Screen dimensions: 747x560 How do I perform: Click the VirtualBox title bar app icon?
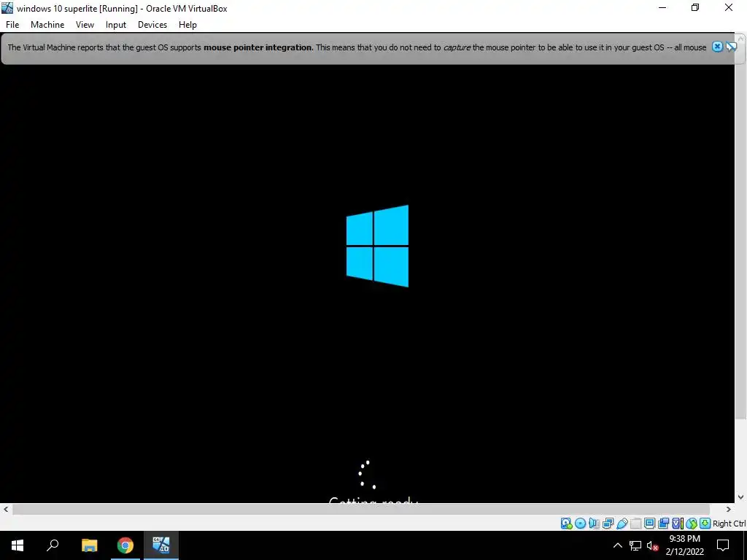(x=7, y=8)
